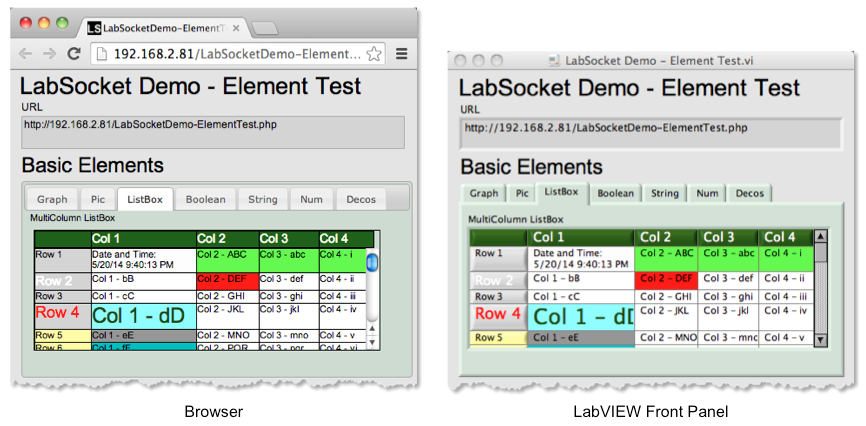Screen dimensions: 866x426
Task: Open a new browser tab
Action: [x=267, y=28]
